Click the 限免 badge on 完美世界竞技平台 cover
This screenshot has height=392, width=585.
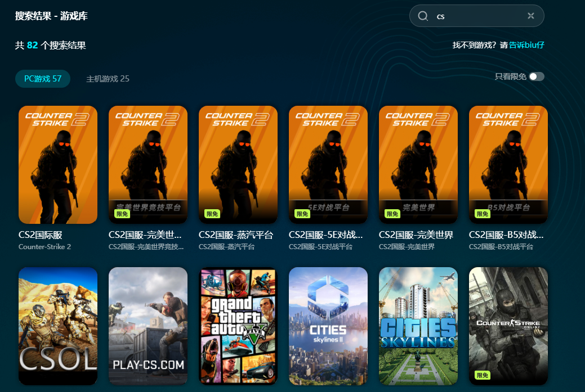(122, 214)
